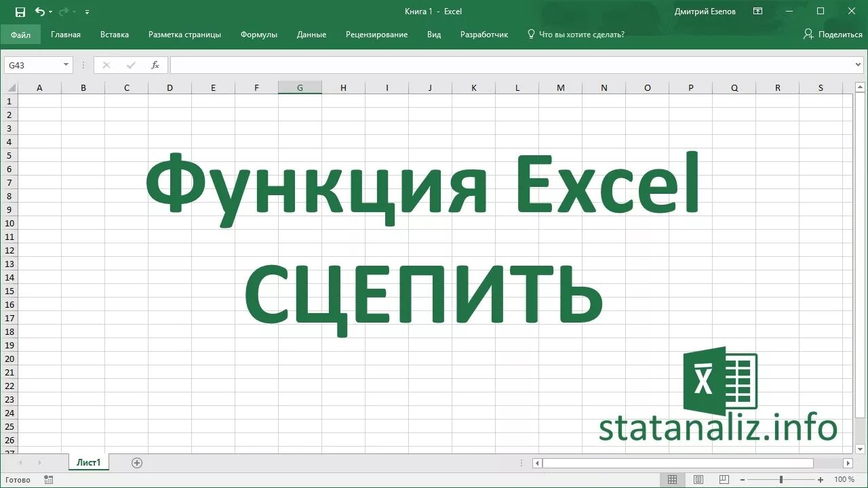The image size is (868, 488).
Task: Select row 15 header
Action: tap(9, 291)
